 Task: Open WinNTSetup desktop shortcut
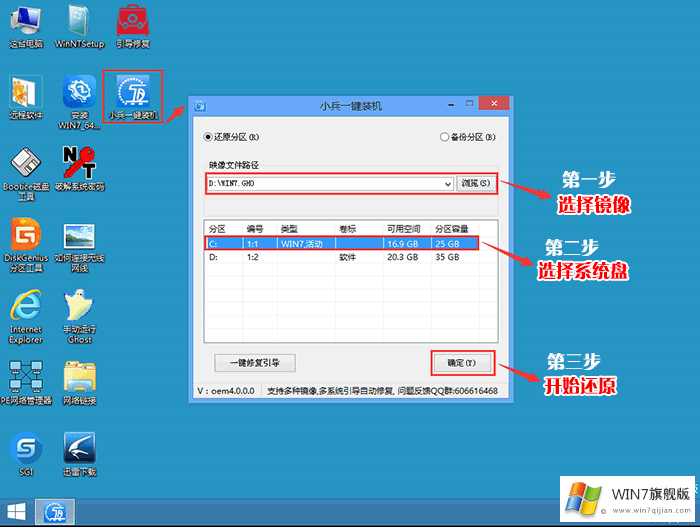[x=79, y=23]
